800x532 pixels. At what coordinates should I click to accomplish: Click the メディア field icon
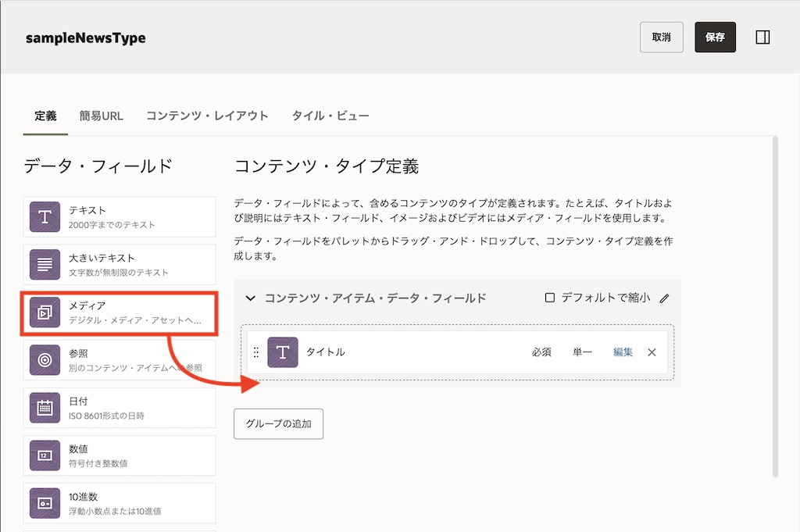point(45,312)
